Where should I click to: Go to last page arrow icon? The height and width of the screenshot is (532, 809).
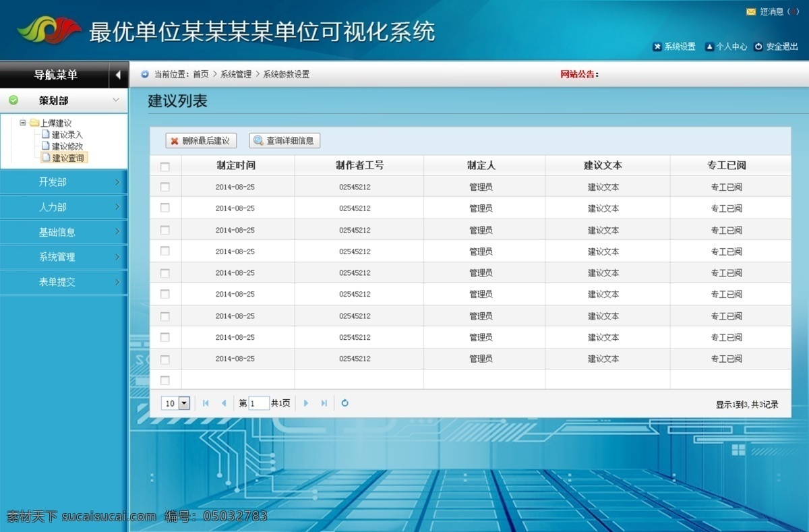pyautogui.click(x=324, y=403)
